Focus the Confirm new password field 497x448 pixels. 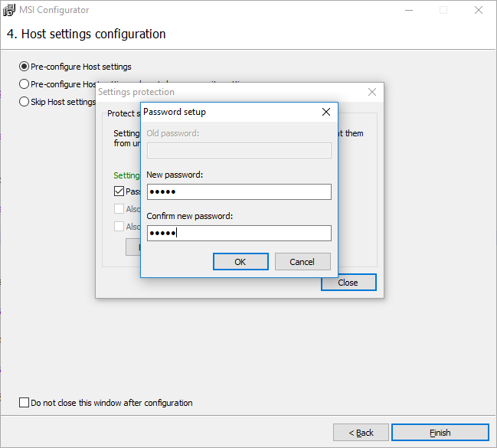[239, 233]
